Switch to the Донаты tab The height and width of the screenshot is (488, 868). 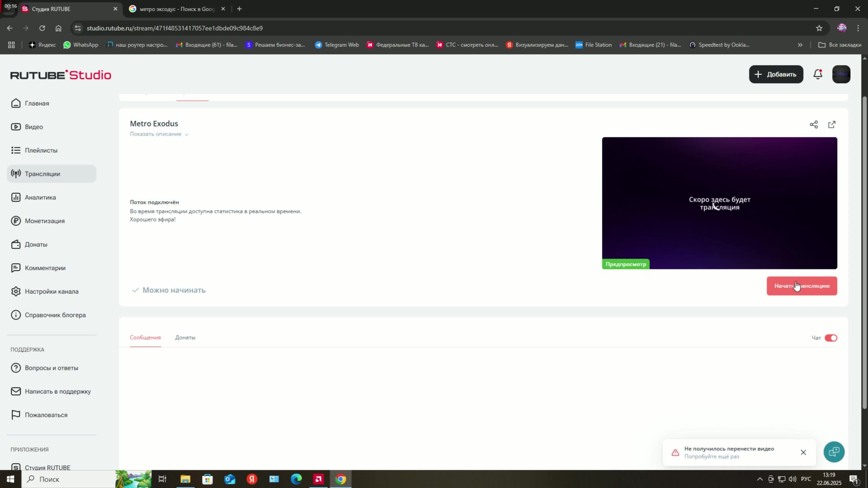(x=185, y=338)
